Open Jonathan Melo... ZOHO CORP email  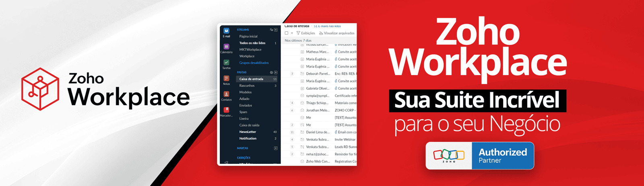319,110
